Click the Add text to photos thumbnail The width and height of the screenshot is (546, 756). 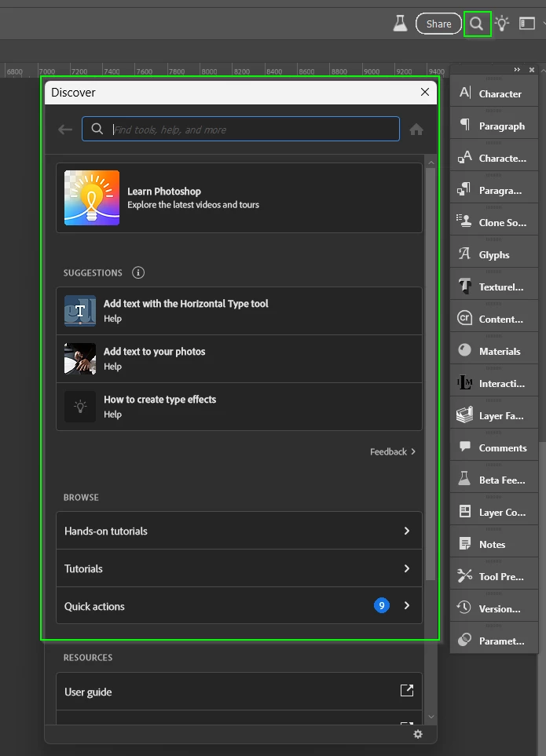coord(80,359)
